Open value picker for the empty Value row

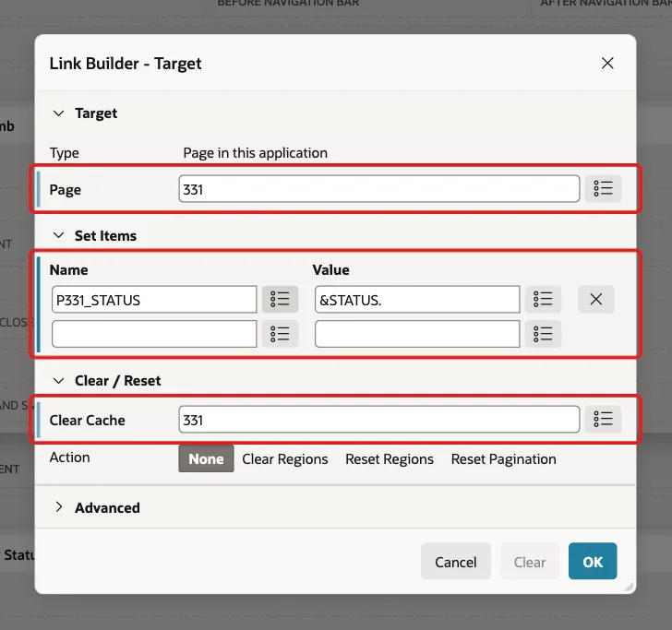tap(543, 334)
